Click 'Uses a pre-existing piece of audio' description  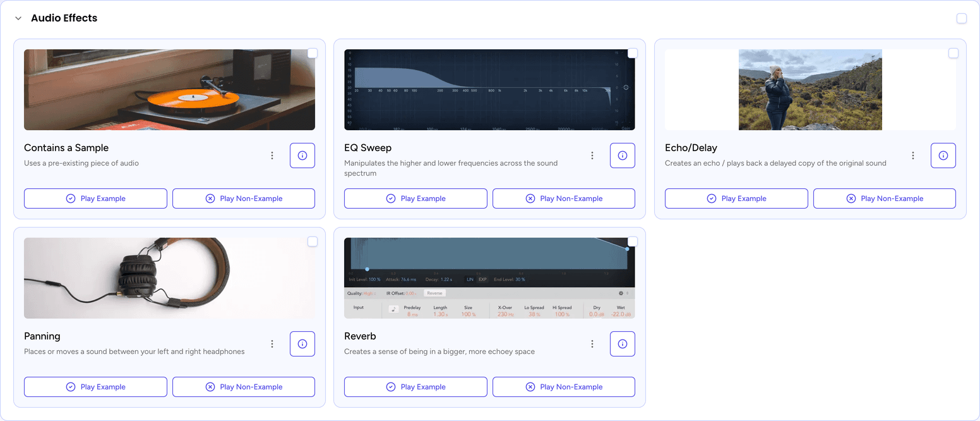81,163
